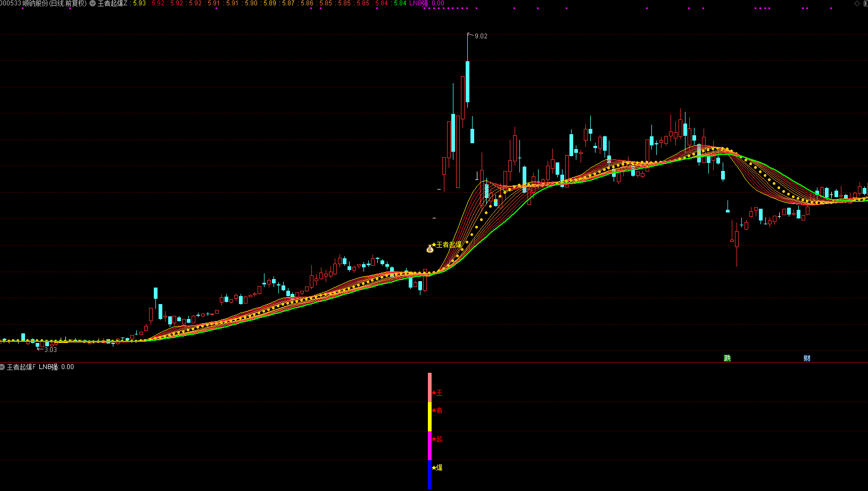Click the 3.03 low price label
Viewport: 868px width, 491px height.
click(51, 350)
